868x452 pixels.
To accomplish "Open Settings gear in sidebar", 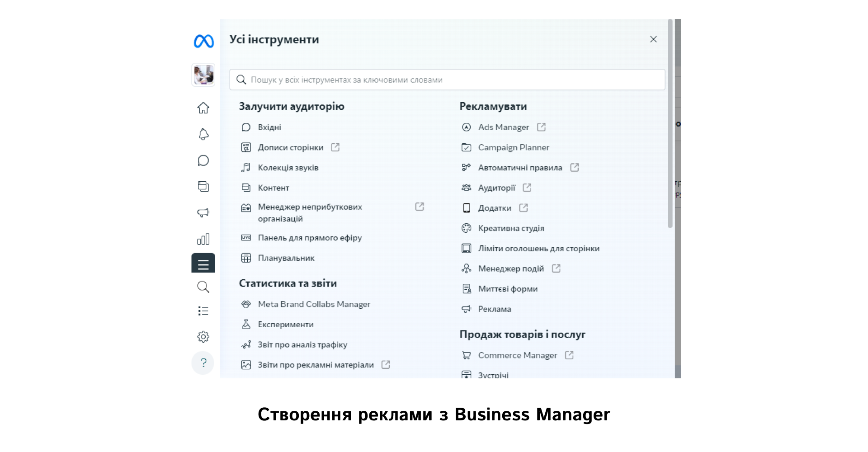I will (203, 337).
